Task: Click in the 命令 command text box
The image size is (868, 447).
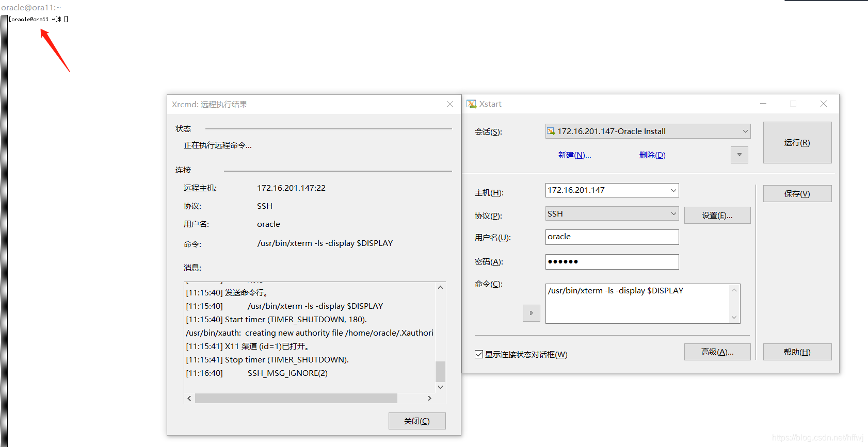Action: pyautogui.click(x=637, y=303)
